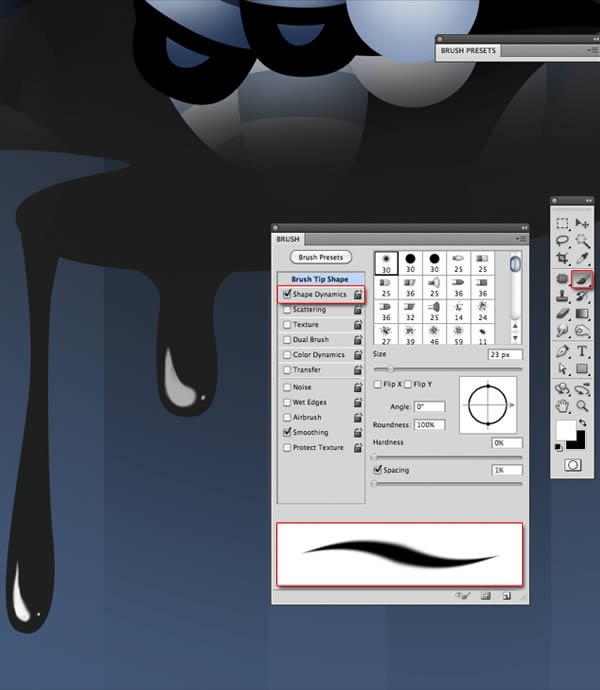This screenshot has height=690, width=600.
Task: Select the Rectangle shape tool
Action: click(x=582, y=368)
